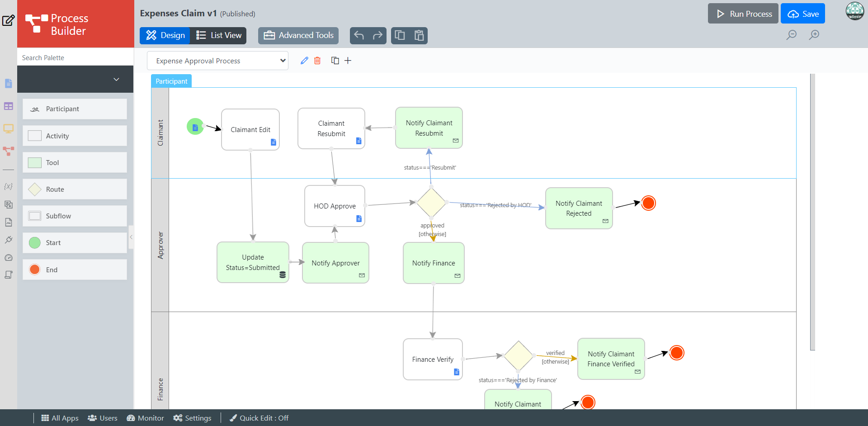Zoom out using the magnifier minus icon
868x426 pixels.
[791, 35]
